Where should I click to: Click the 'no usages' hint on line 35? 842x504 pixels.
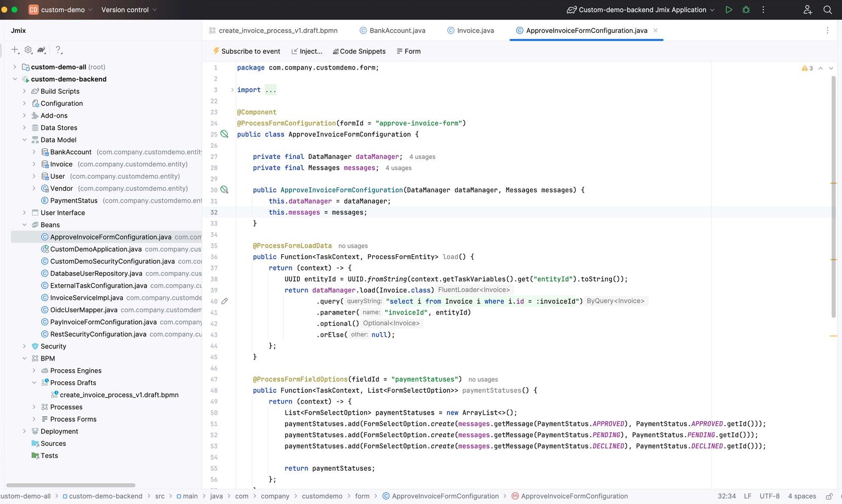tap(353, 246)
